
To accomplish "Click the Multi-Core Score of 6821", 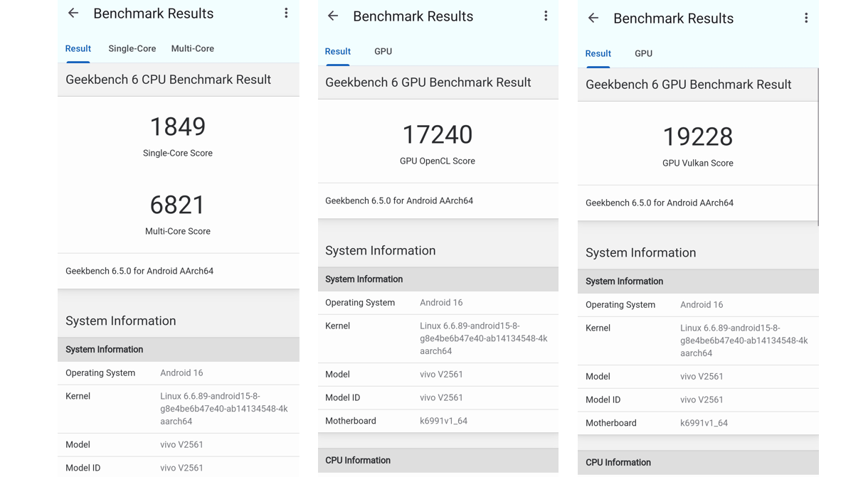I will [x=177, y=205].
